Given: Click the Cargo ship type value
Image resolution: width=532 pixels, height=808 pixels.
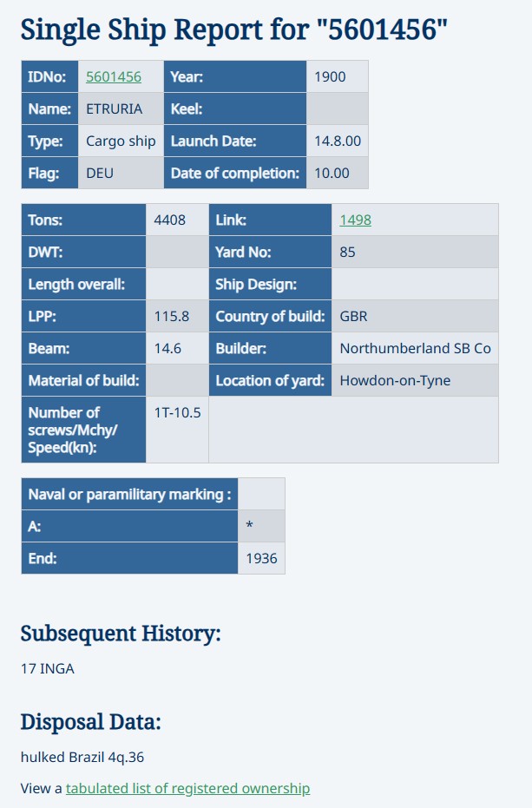Looking at the screenshot, I should 121,141.
